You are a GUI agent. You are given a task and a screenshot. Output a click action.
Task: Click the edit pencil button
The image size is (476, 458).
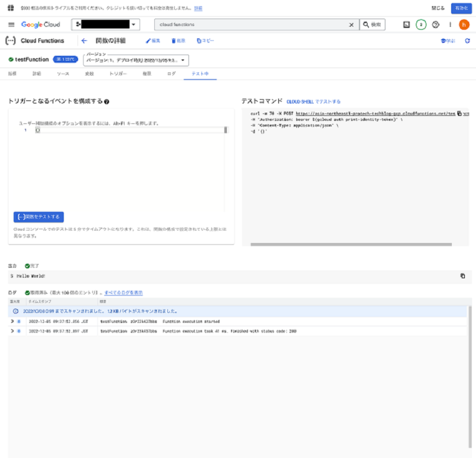pyautogui.click(x=153, y=41)
